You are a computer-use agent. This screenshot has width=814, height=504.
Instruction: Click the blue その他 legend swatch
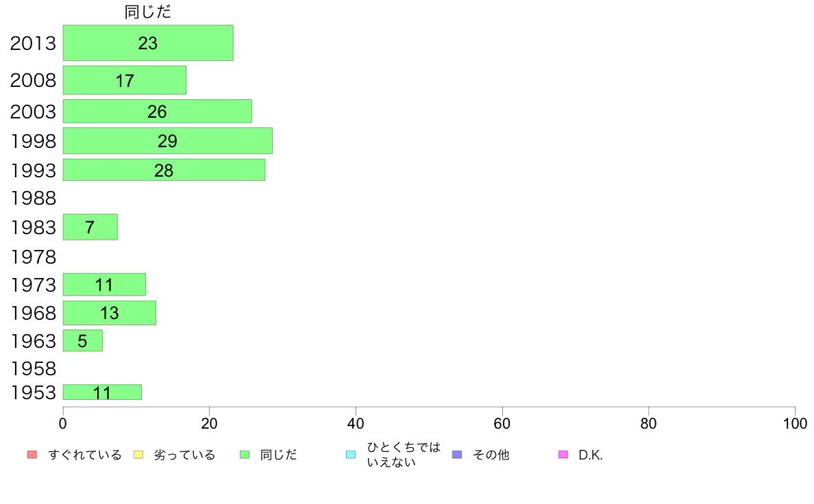[x=457, y=455]
